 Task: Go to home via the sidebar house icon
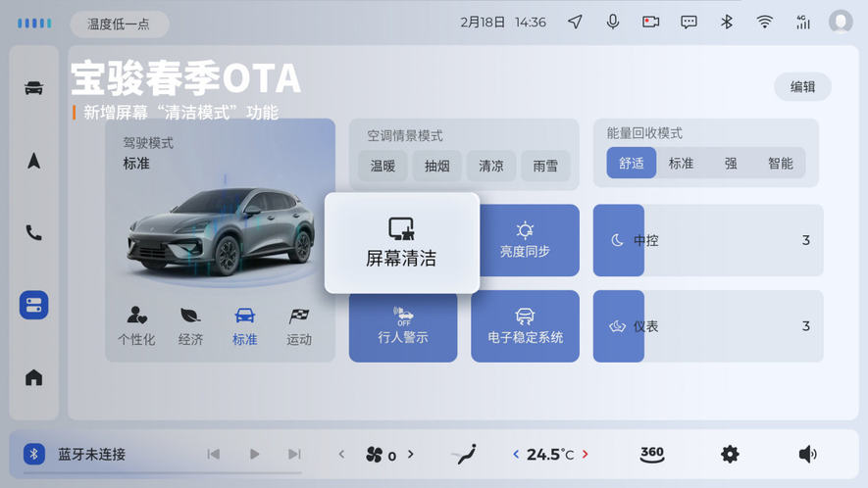coord(33,377)
